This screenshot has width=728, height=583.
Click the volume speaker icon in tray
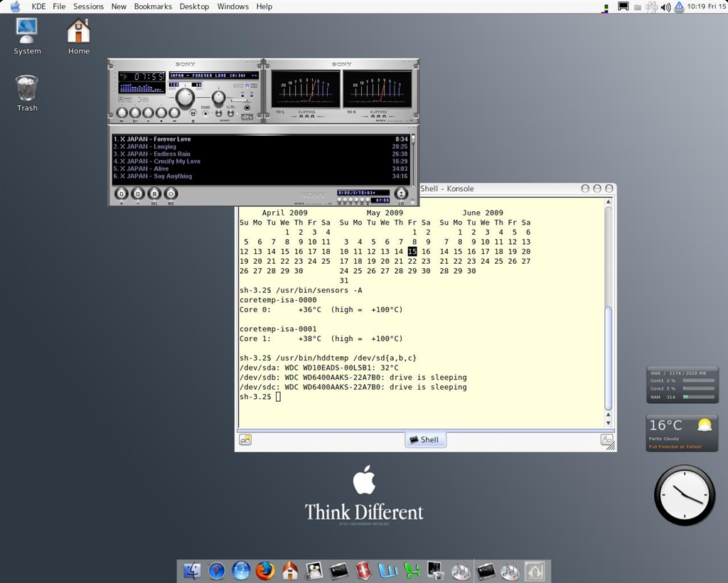665,7
